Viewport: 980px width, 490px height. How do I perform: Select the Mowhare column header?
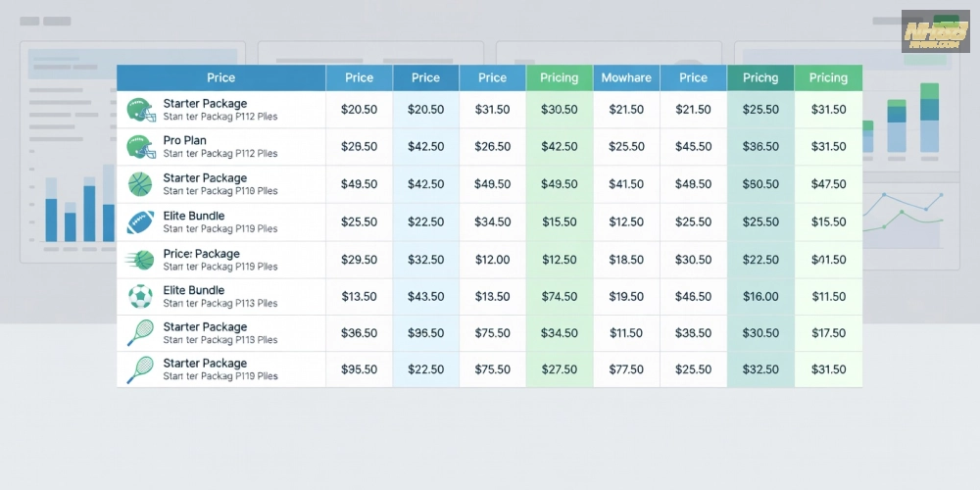(x=626, y=78)
